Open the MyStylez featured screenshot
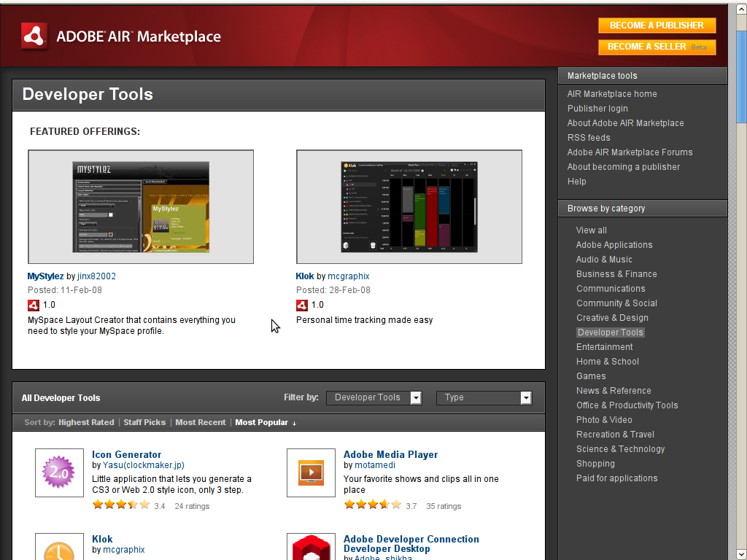Screen dimensions: 747x560 [x=141, y=206]
